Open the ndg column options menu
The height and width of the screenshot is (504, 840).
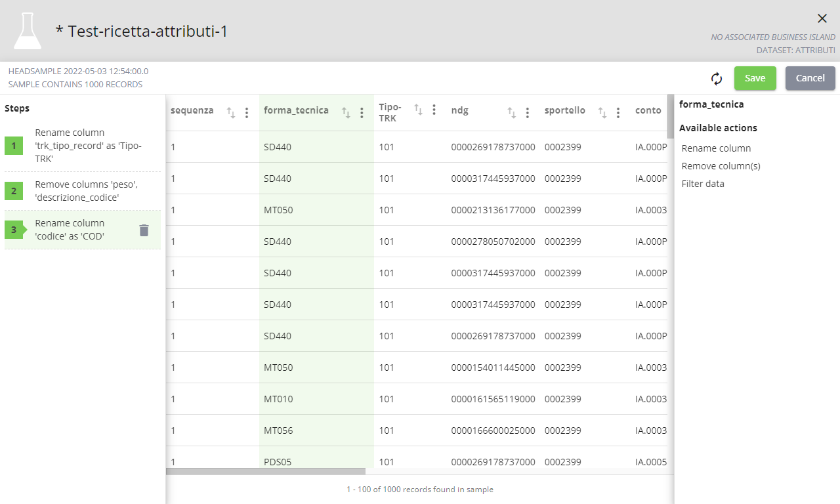click(528, 113)
